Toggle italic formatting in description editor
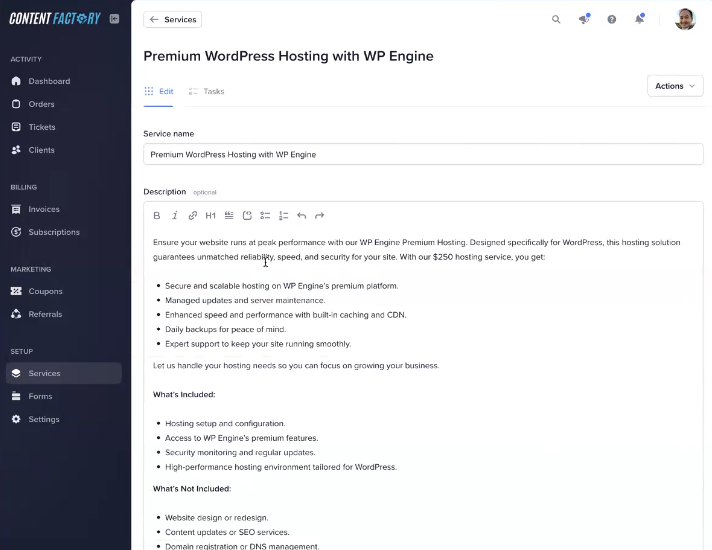 175,216
